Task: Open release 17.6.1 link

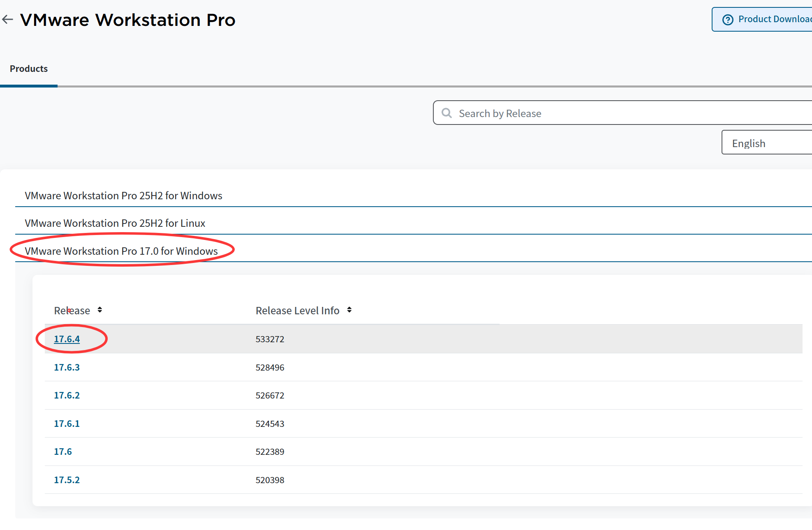Action: [67, 424]
